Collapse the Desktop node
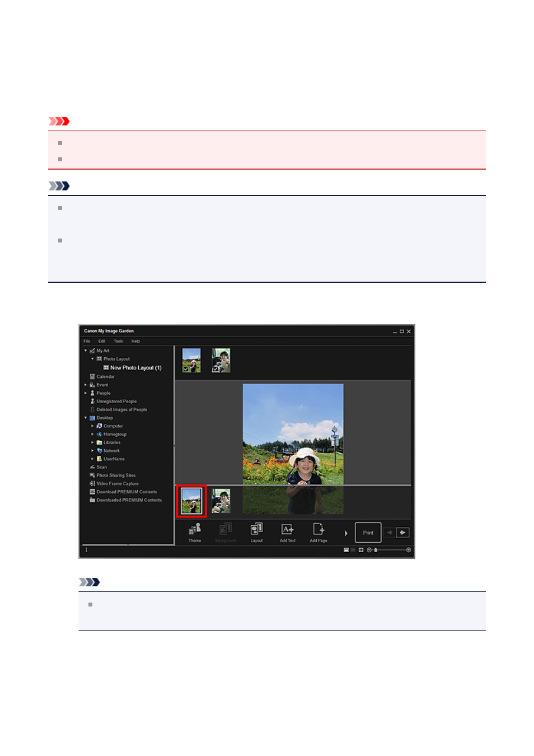This screenshot has height=756, width=534. pos(86,418)
